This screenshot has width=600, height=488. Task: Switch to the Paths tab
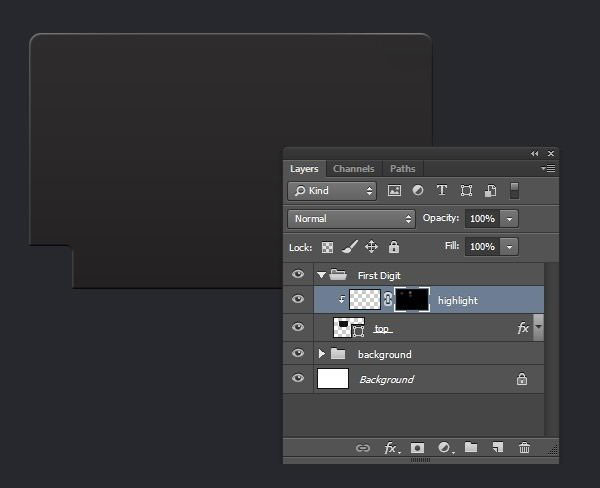click(x=402, y=169)
